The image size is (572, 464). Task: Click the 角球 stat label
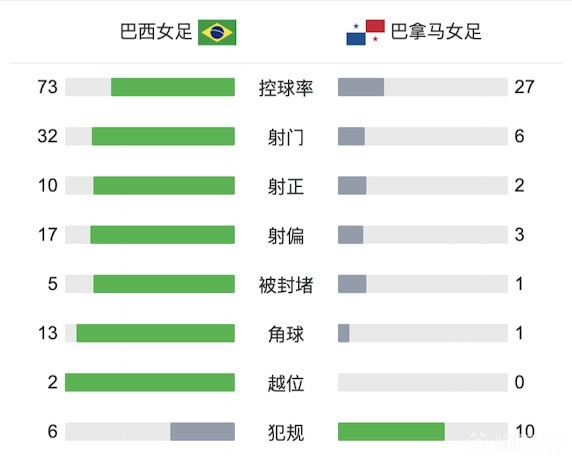coord(286,335)
